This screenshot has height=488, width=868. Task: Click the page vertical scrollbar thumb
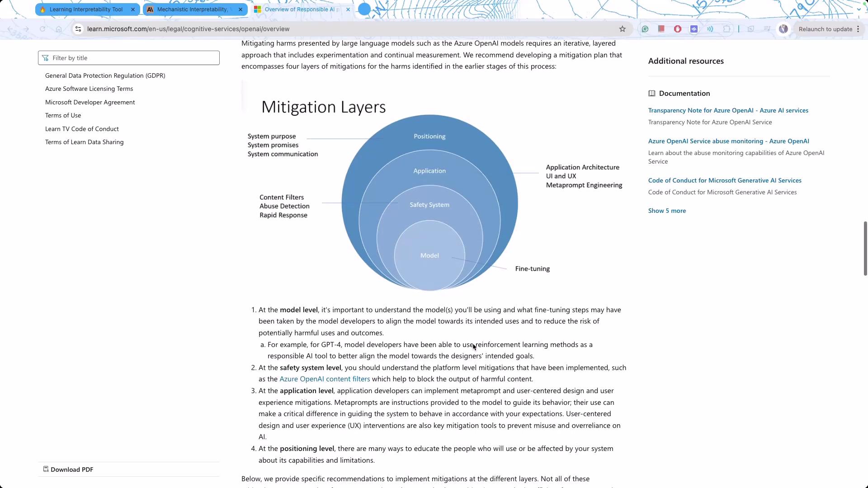click(865, 248)
